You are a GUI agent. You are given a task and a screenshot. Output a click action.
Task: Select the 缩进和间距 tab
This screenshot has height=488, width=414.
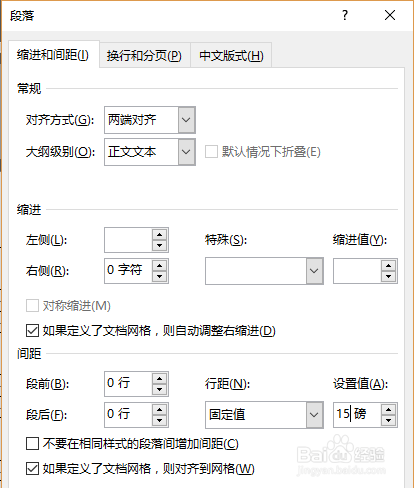[x=53, y=55]
